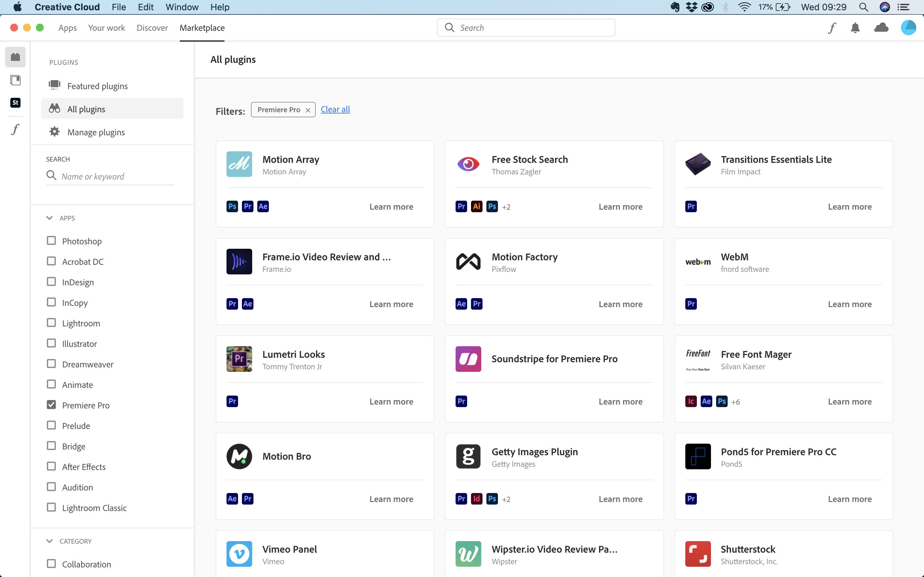Collapse the CATEGORY filter section

49,541
